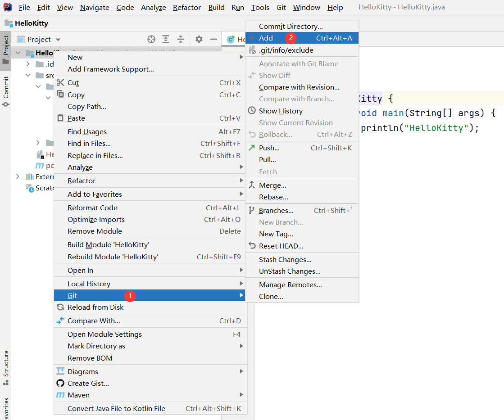
Task: Click the Collapse All icon in Project panel
Action: [181, 39]
